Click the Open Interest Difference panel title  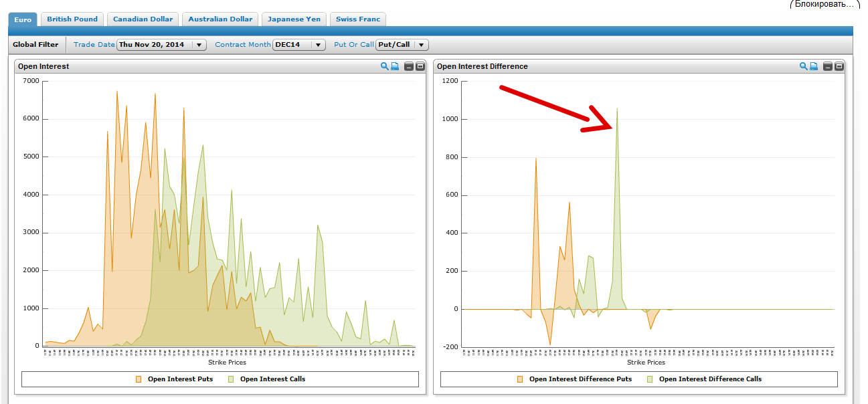coord(482,66)
